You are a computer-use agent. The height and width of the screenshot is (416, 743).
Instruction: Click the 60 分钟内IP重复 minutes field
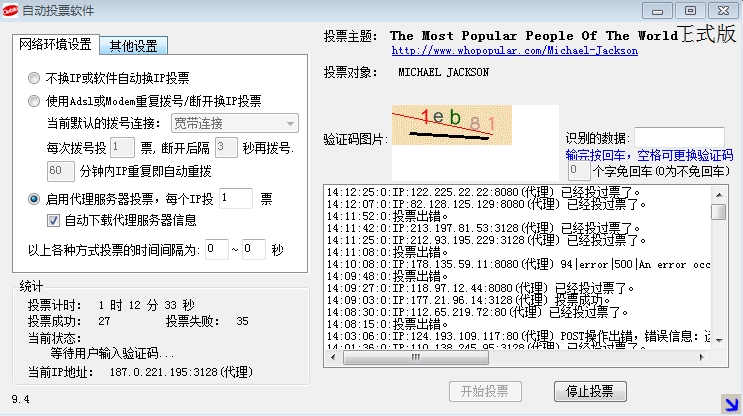coord(61,171)
